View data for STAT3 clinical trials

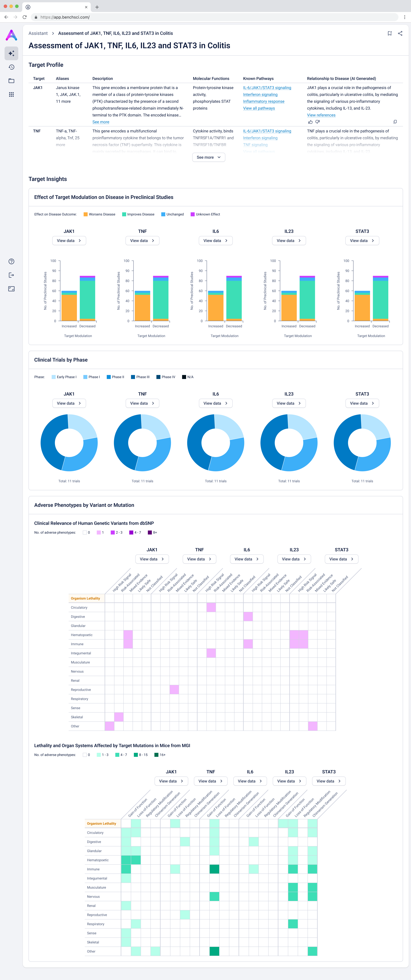tap(362, 403)
